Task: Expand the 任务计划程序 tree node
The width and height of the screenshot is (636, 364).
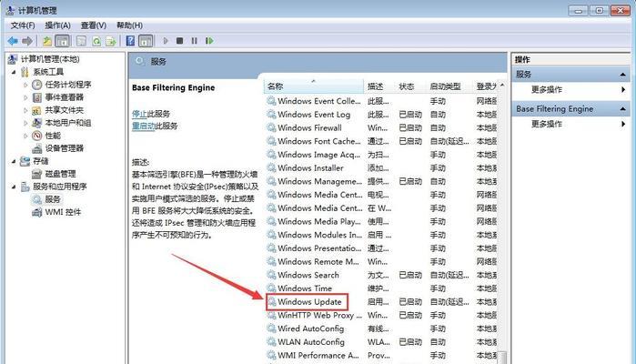Action: 25,85
